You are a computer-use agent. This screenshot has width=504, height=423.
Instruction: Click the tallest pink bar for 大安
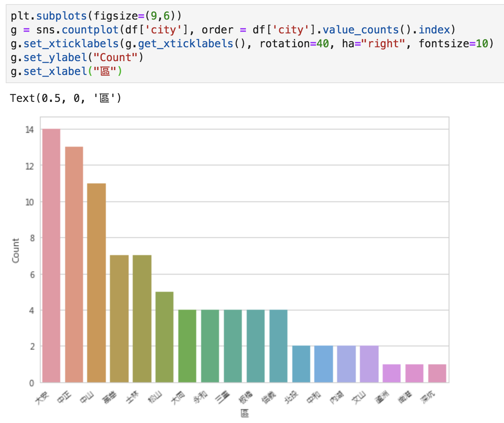(51, 256)
